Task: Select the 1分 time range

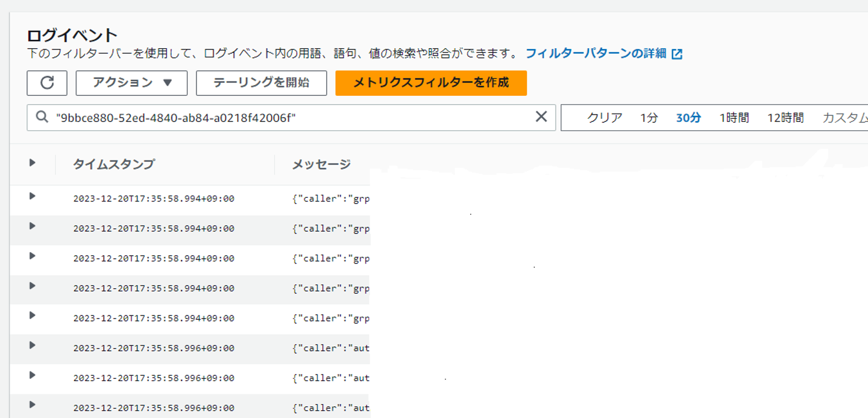Action: (x=649, y=118)
